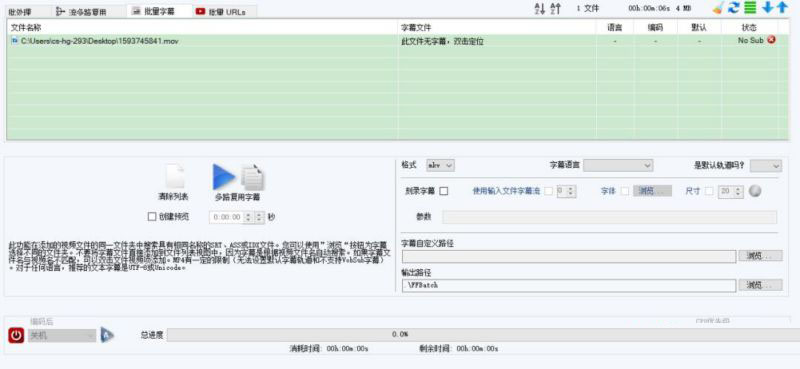Browse for 输出路径
Image resolution: width=800 pixels, height=369 pixels.
click(760, 285)
